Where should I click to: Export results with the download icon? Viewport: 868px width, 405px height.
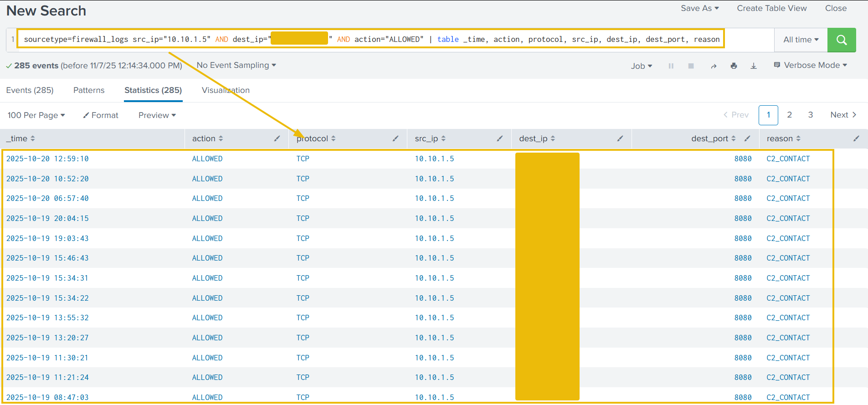coord(754,66)
